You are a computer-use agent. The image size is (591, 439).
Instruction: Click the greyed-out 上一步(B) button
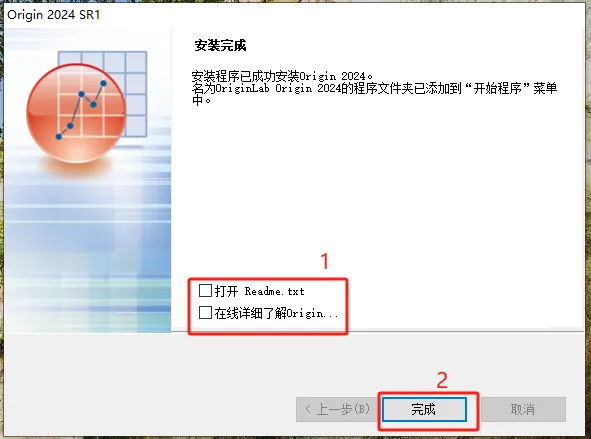tap(337, 409)
